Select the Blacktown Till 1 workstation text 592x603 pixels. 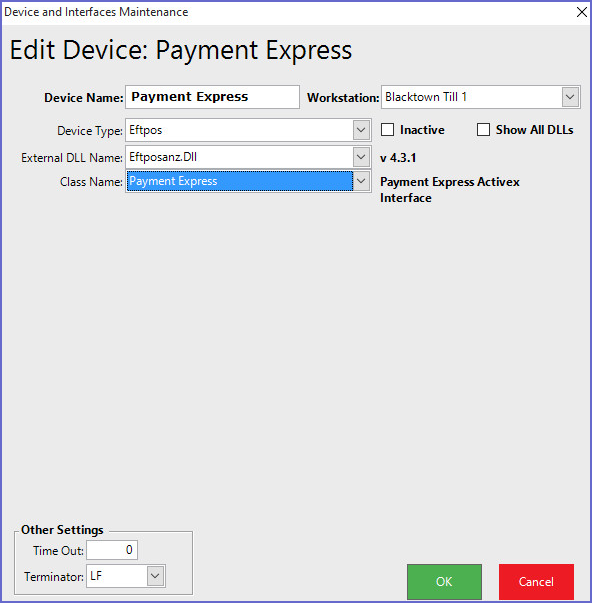tap(426, 97)
